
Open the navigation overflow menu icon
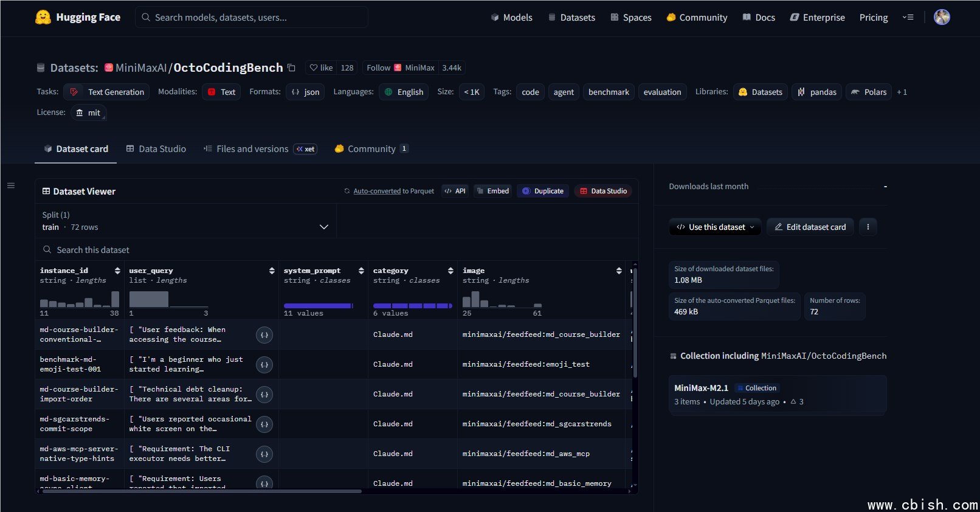point(908,18)
